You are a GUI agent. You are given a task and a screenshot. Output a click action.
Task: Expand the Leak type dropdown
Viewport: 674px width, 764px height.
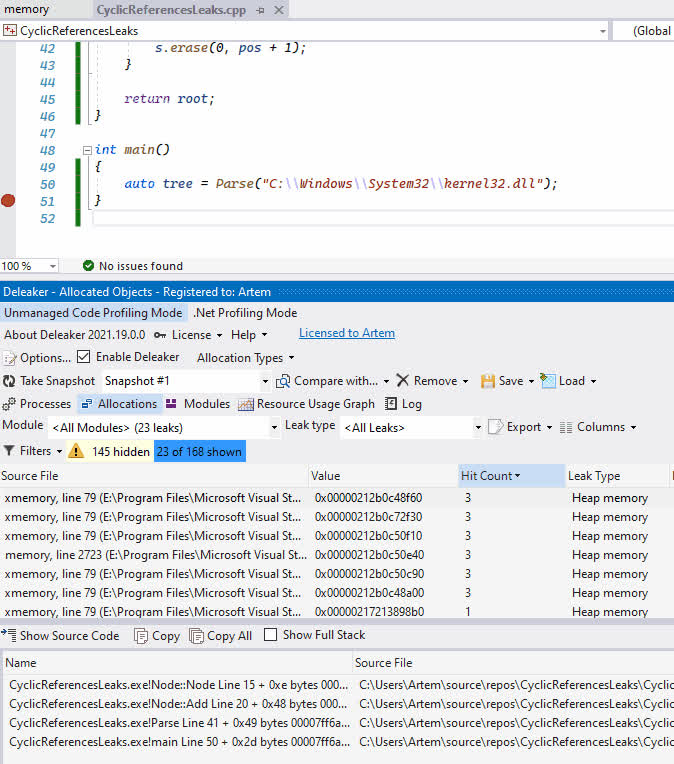coord(412,427)
